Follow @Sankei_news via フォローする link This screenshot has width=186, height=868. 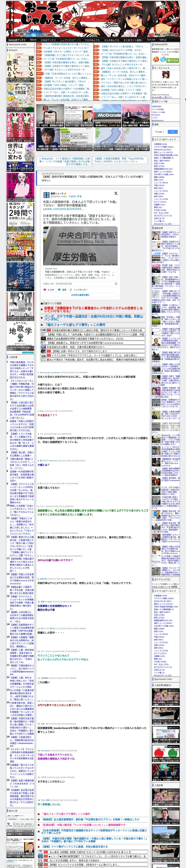(75, 196)
